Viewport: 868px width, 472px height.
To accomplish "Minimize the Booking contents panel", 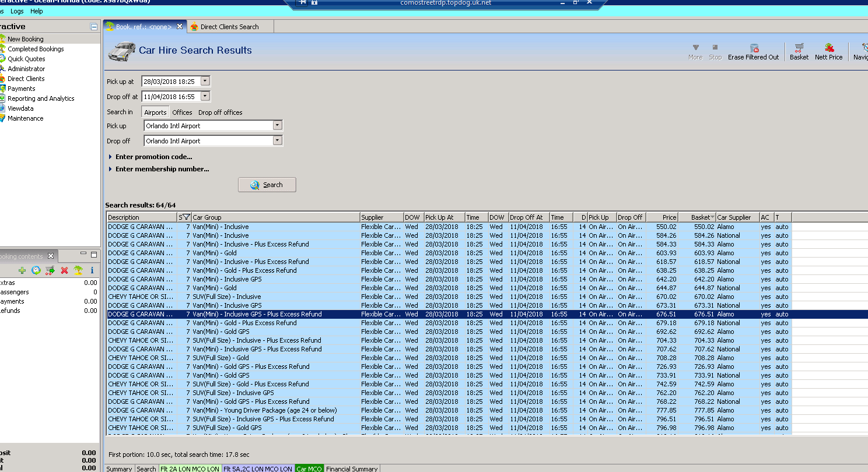I will coord(83,255).
